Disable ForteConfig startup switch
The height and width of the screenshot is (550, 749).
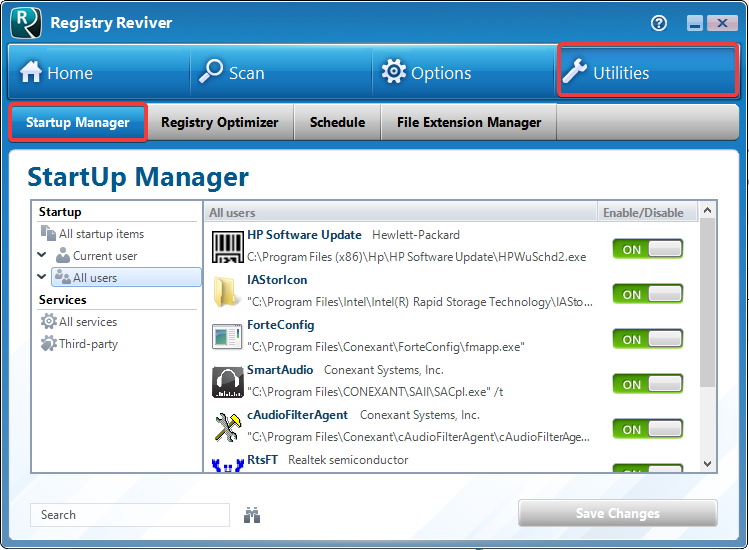tap(648, 339)
